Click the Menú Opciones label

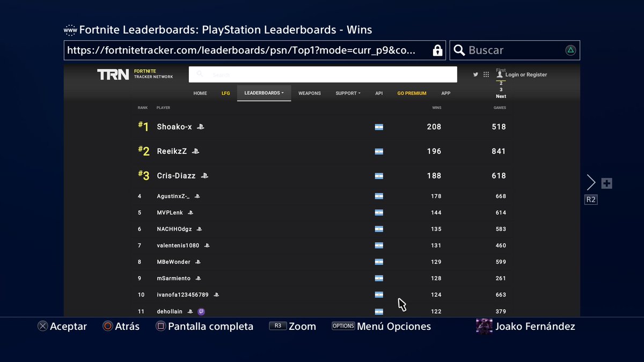click(x=394, y=326)
